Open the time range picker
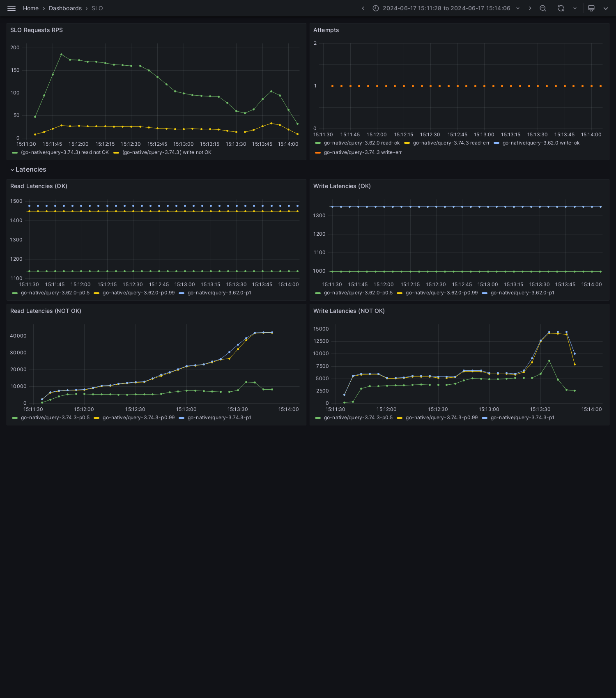Image resolution: width=616 pixels, height=698 pixels. [x=446, y=8]
